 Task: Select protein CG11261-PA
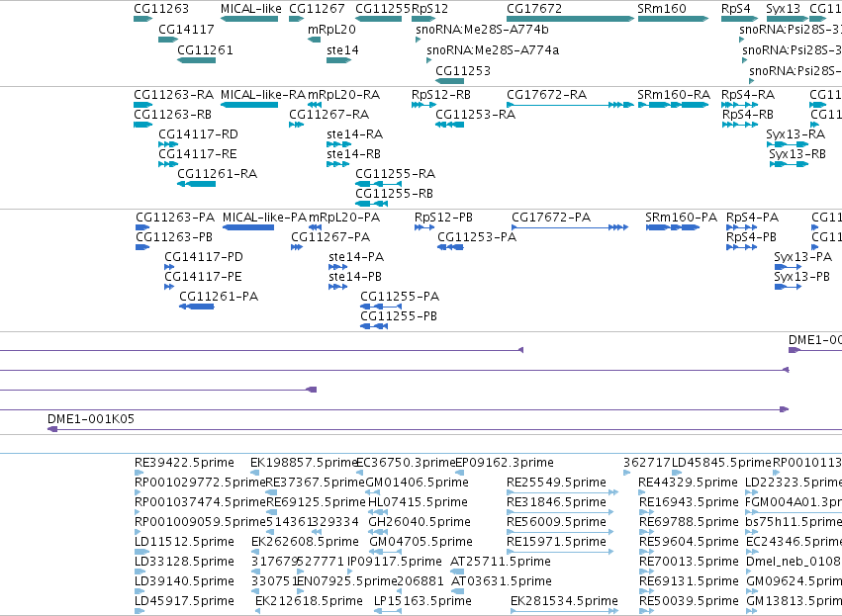coord(219,298)
